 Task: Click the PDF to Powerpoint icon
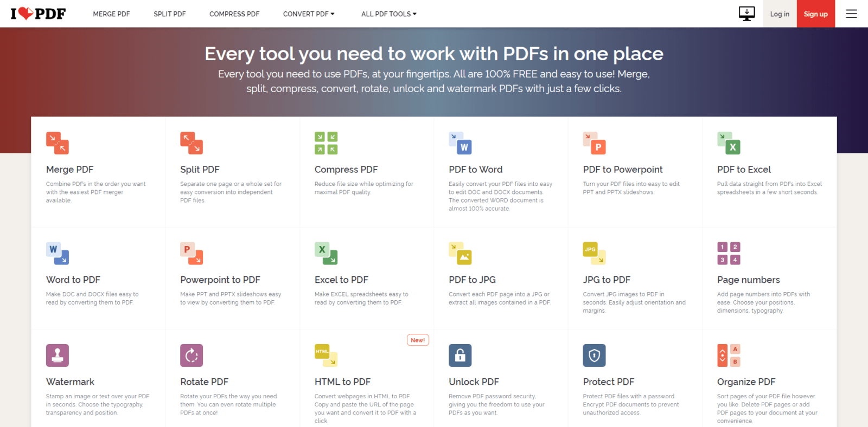pyautogui.click(x=595, y=143)
